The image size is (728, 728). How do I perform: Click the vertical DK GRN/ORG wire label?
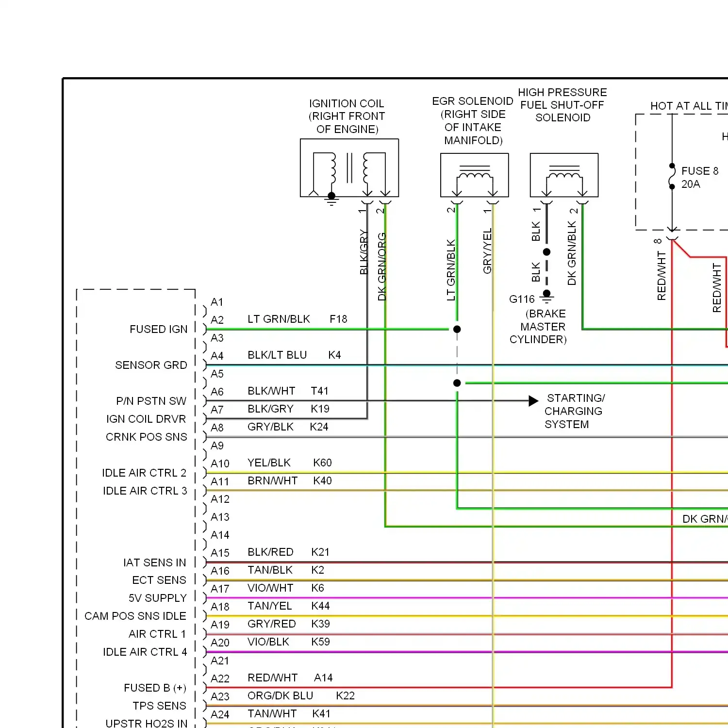[x=382, y=266]
